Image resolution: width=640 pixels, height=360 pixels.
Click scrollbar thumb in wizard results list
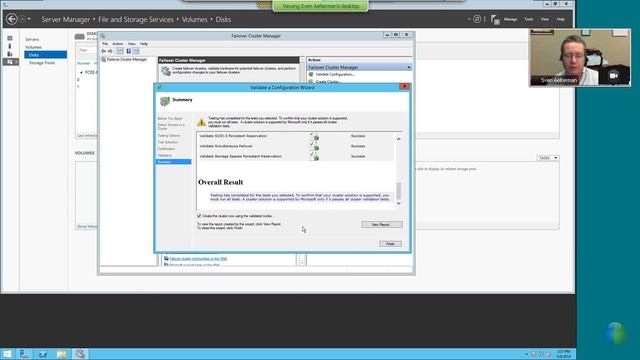[x=399, y=191]
